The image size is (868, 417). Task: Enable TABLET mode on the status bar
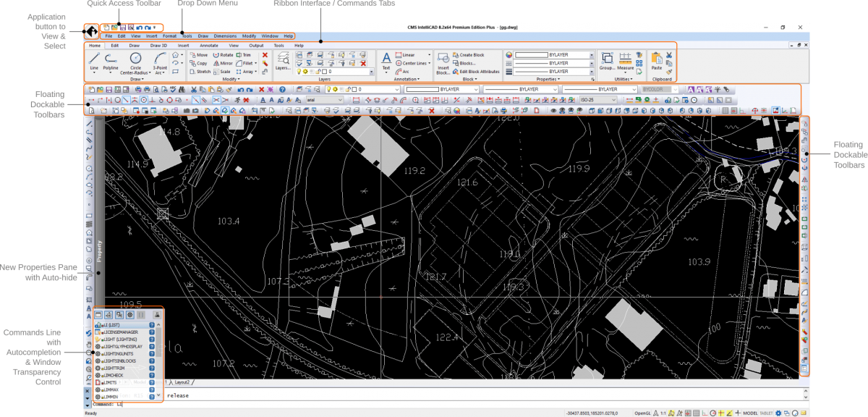[x=767, y=413]
